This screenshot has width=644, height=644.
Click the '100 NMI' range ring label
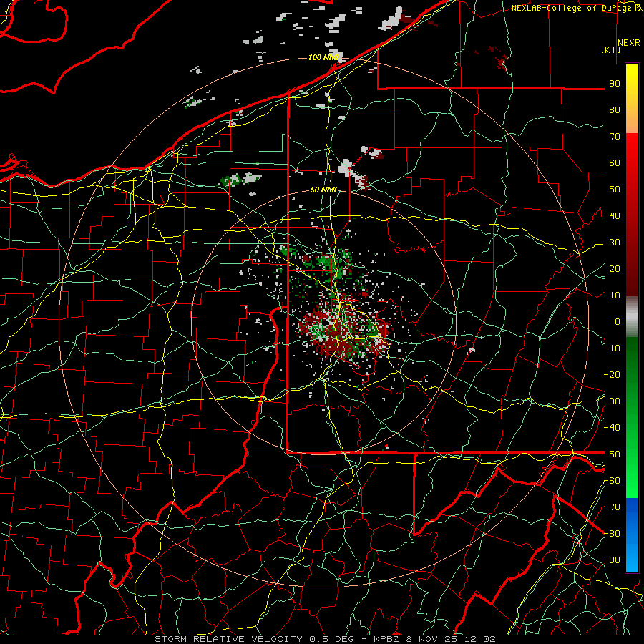(323, 57)
